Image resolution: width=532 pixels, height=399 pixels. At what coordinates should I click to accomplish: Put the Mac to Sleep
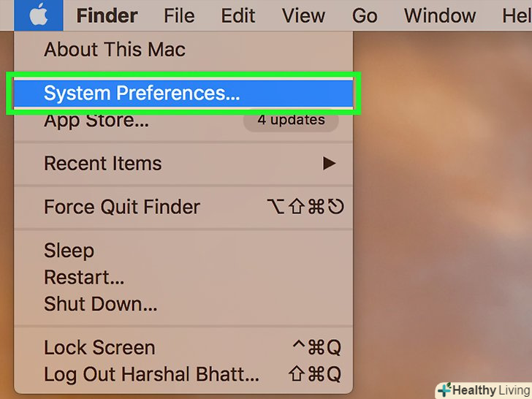click(x=183, y=251)
